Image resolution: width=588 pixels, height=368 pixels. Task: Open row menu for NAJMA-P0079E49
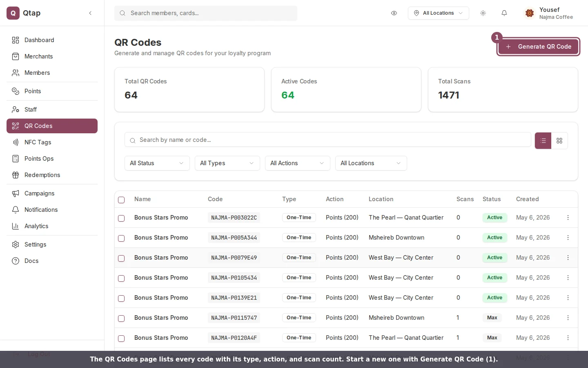(568, 258)
